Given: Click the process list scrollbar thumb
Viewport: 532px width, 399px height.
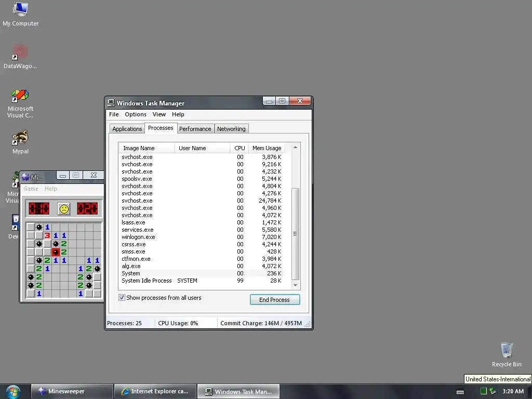Looking at the screenshot, I should [x=295, y=234].
